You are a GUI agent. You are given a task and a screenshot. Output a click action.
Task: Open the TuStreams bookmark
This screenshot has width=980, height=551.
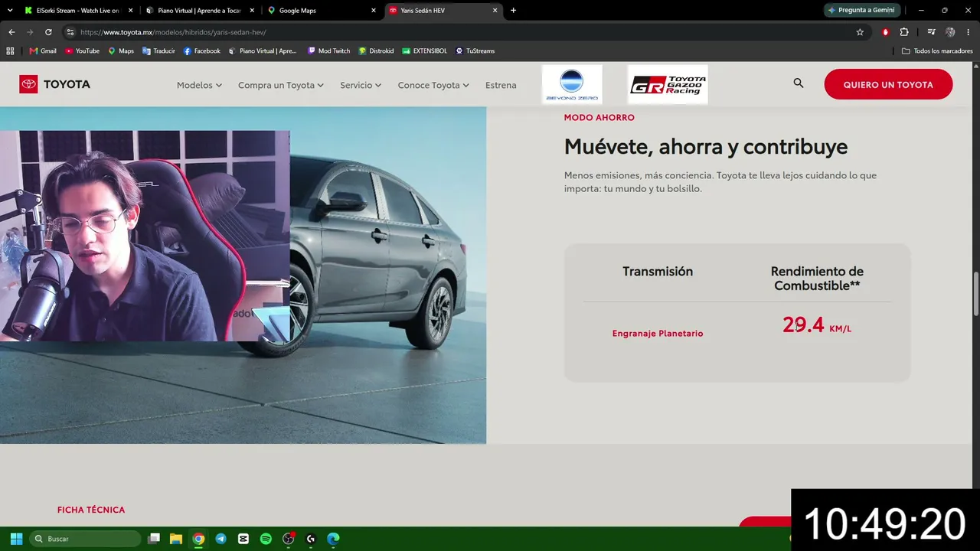(475, 51)
